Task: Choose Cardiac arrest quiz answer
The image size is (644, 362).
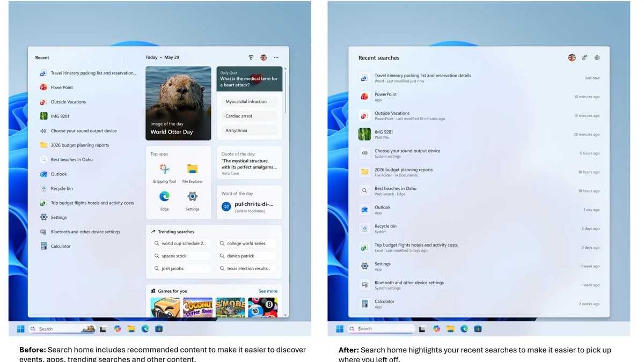Action: click(250, 116)
